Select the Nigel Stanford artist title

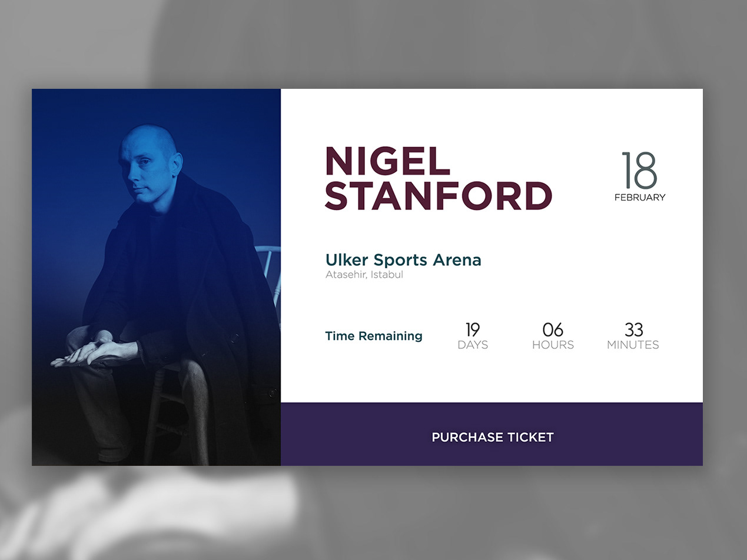(439, 179)
